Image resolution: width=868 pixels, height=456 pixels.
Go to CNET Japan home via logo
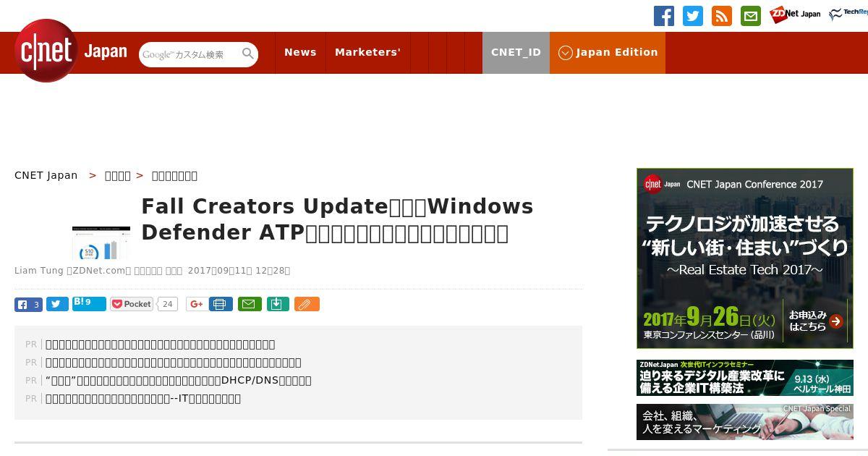[x=70, y=51]
